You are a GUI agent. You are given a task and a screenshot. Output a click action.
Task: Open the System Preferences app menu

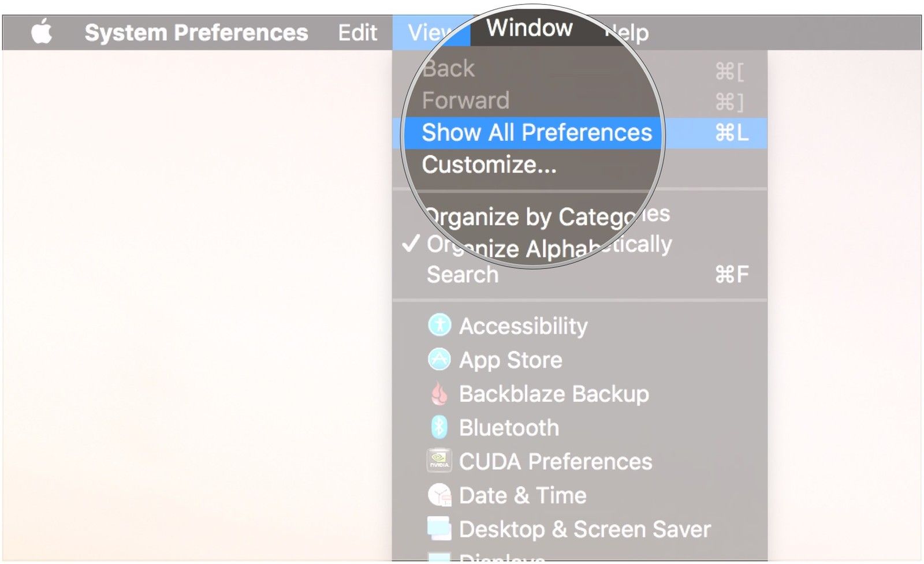tap(196, 32)
